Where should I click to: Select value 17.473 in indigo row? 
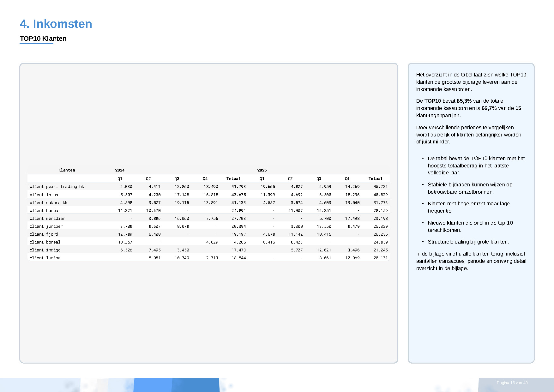pos(238,250)
